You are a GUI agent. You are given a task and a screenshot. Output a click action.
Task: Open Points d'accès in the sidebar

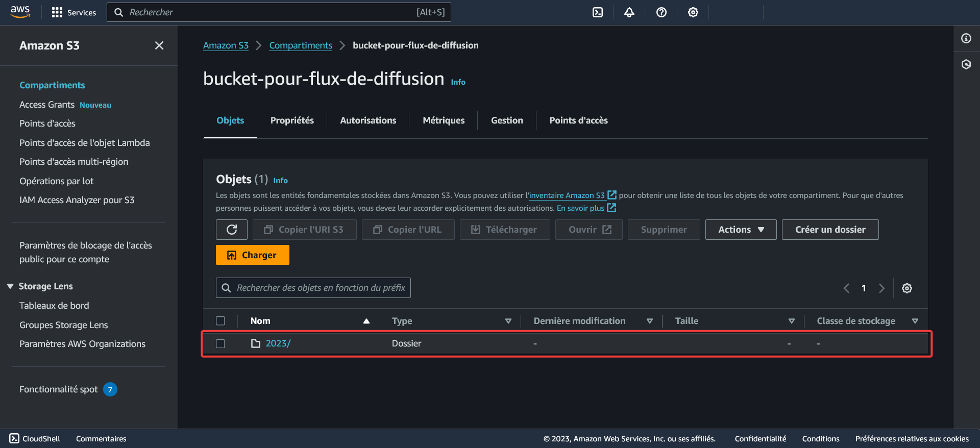tap(47, 123)
